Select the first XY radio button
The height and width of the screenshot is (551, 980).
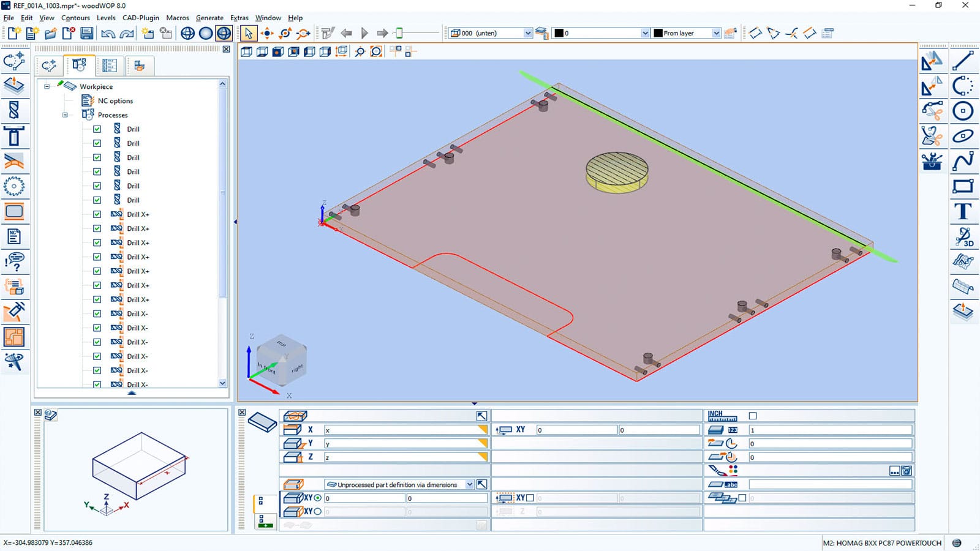point(317,498)
